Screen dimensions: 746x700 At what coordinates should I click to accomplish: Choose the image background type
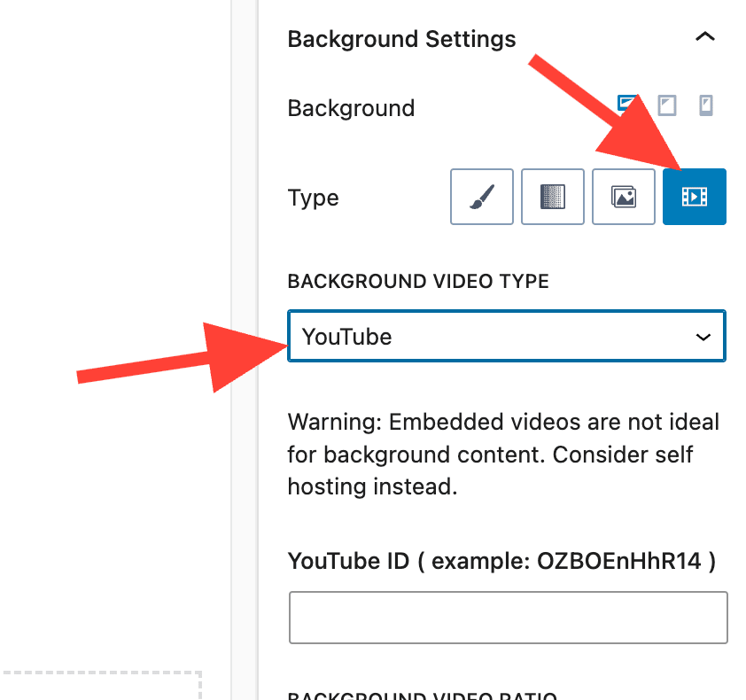point(624,197)
